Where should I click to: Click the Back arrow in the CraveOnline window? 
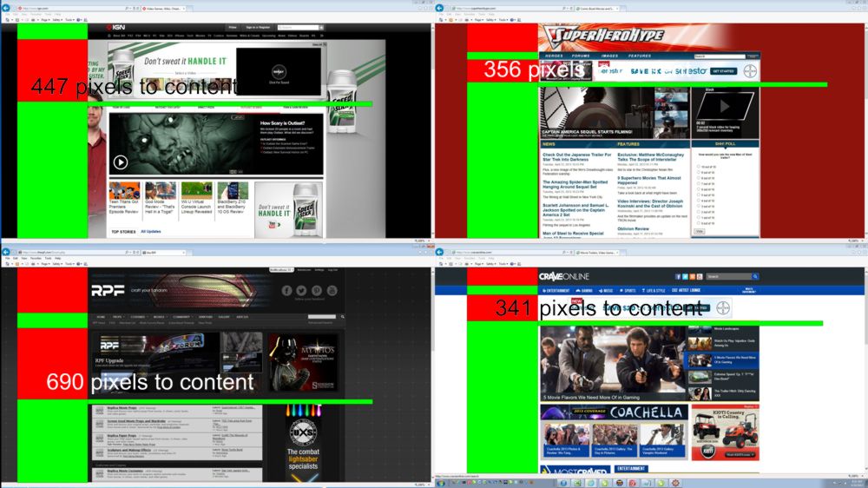pyautogui.click(x=439, y=253)
